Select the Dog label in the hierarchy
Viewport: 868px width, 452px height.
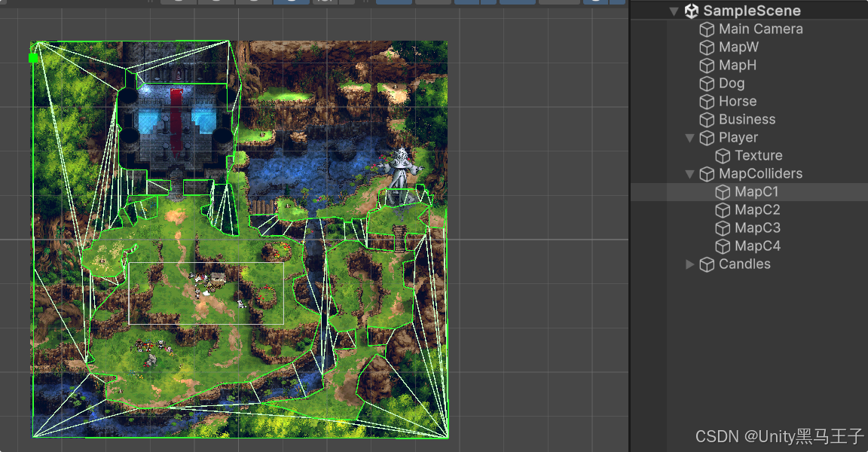(732, 84)
